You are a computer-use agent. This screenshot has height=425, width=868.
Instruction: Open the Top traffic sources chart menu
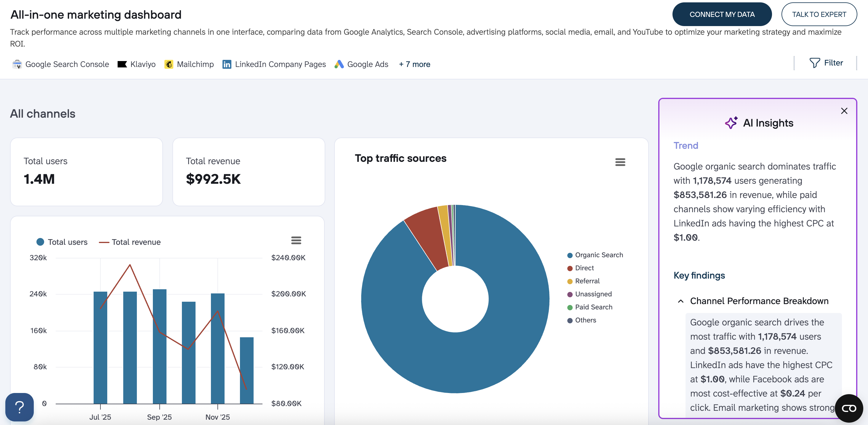[x=620, y=162]
